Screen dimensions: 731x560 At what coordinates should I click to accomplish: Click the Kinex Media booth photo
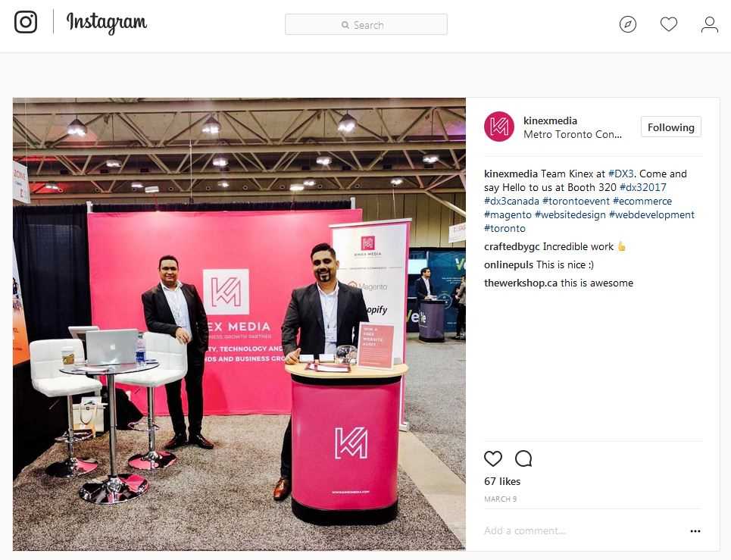[239, 324]
